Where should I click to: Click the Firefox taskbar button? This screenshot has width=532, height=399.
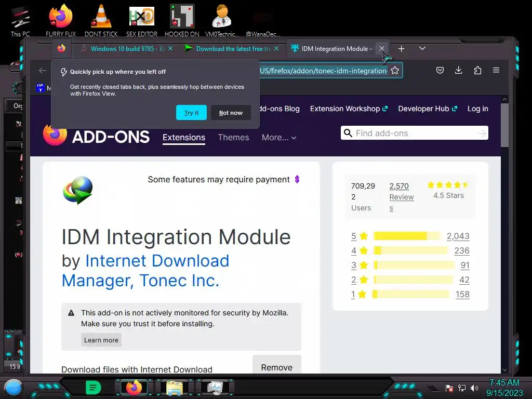[134, 388]
